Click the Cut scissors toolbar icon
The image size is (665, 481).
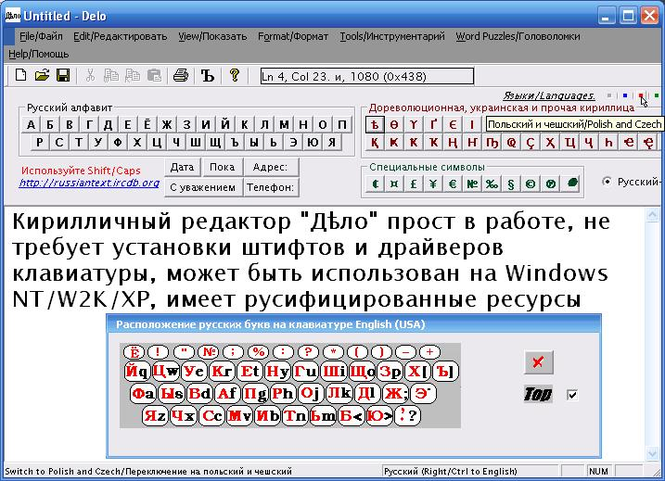click(90, 76)
